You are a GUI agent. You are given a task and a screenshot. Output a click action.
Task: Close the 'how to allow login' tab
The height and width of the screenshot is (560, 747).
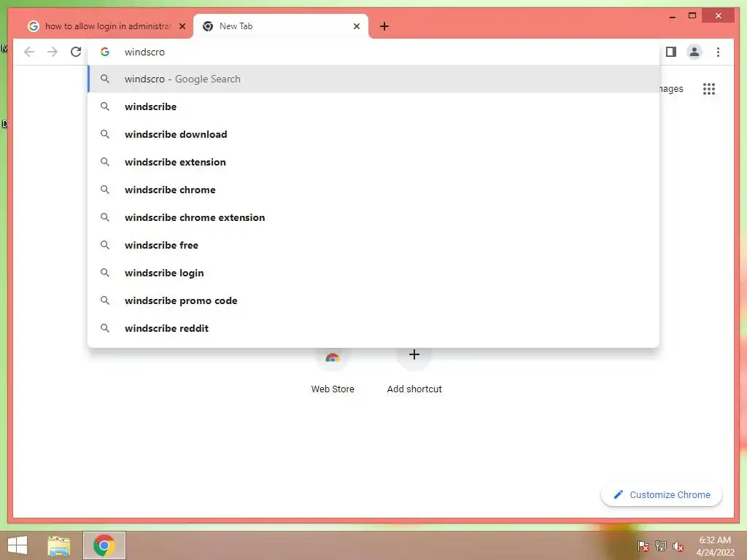point(182,26)
